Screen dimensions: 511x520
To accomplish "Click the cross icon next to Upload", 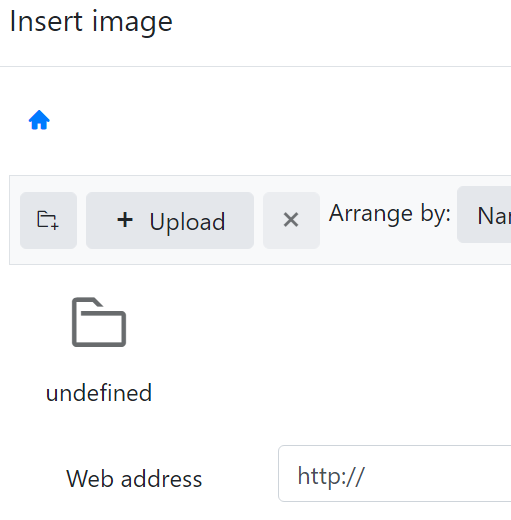I will (x=291, y=220).
